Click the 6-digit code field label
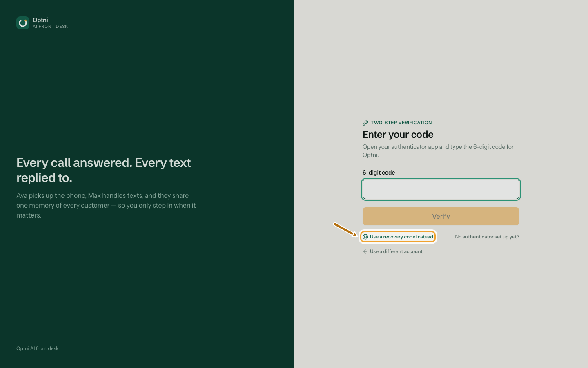Screen dimensions: 588x368 tap(379, 173)
